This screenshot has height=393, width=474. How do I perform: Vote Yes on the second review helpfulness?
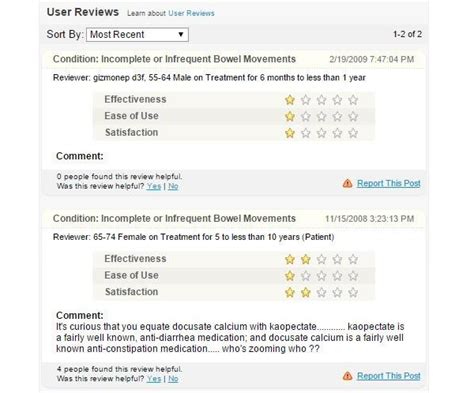point(154,379)
